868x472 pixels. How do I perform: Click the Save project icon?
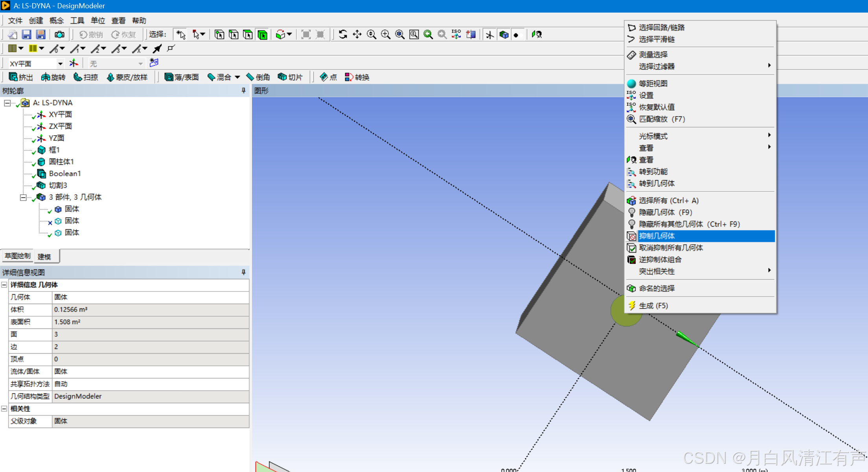click(26, 35)
